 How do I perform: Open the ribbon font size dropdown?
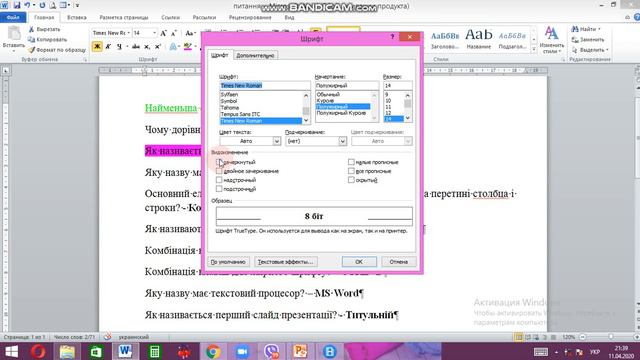point(154,33)
